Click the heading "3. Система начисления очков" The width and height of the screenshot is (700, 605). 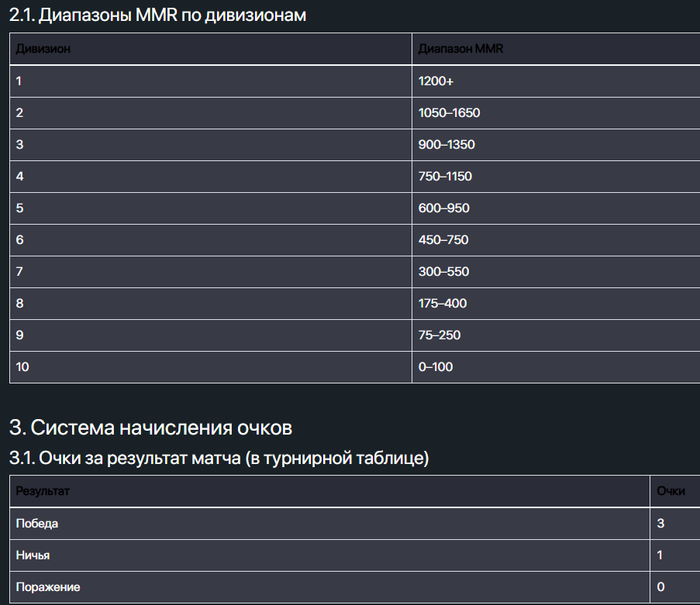151,427
